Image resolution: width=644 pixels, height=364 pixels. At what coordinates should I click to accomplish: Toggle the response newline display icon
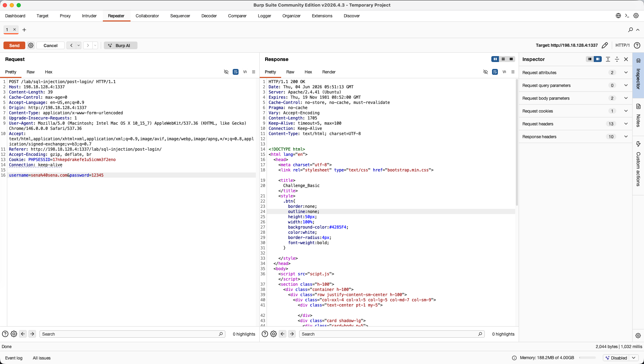tap(504, 72)
